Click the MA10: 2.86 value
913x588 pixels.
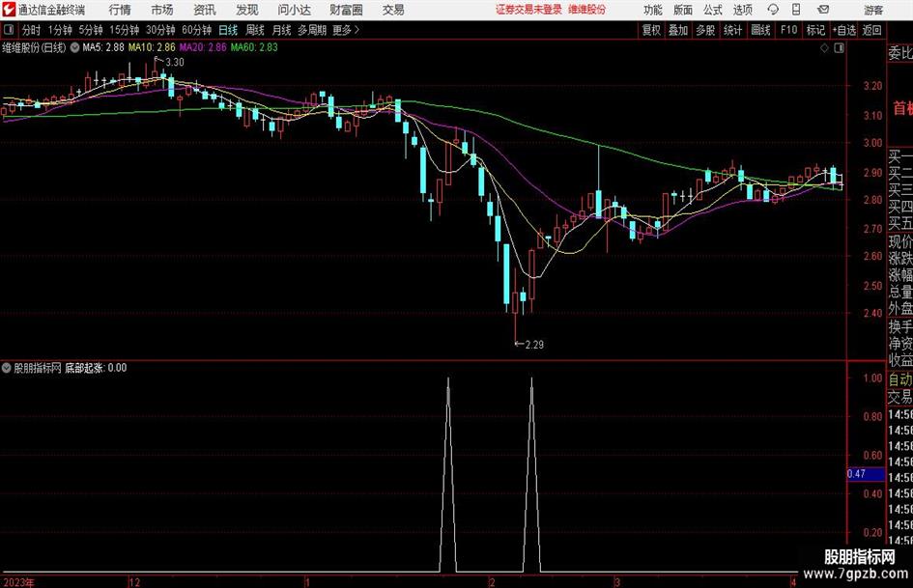pos(152,47)
